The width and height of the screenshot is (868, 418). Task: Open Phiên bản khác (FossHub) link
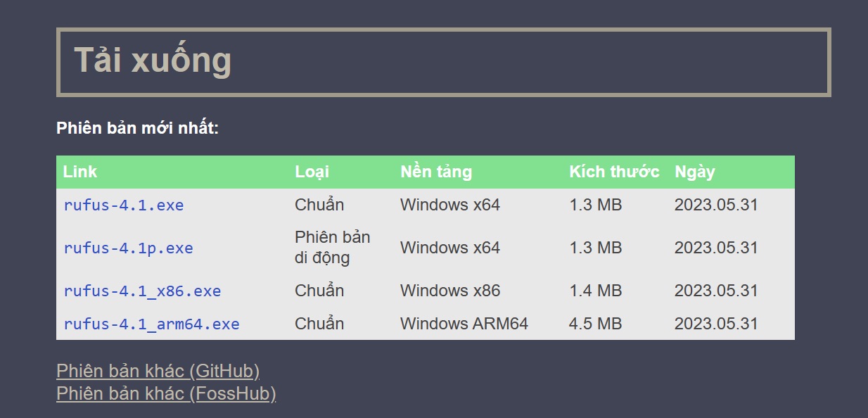click(166, 393)
